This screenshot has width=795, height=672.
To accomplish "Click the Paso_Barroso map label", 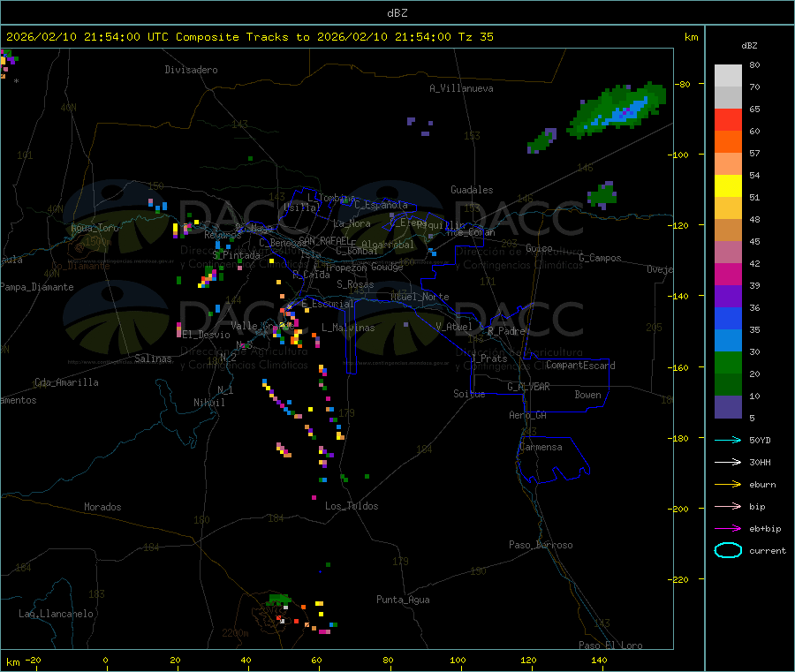I will click(541, 545).
